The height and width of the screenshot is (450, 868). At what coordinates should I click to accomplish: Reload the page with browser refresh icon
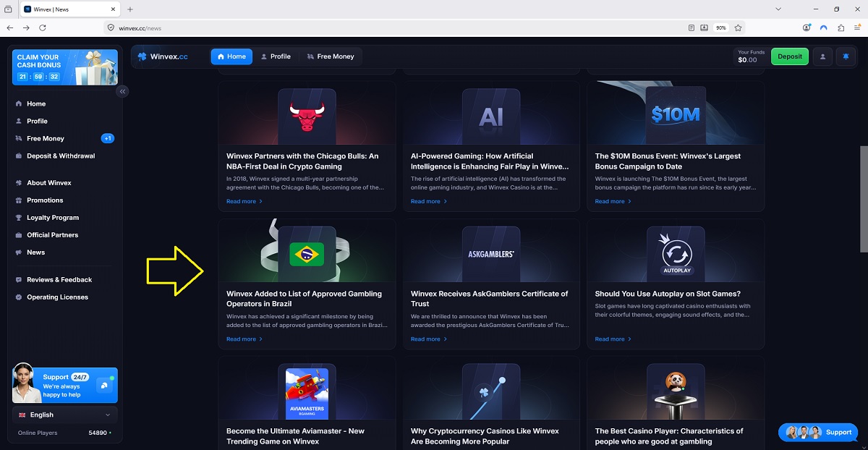coord(43,27)
